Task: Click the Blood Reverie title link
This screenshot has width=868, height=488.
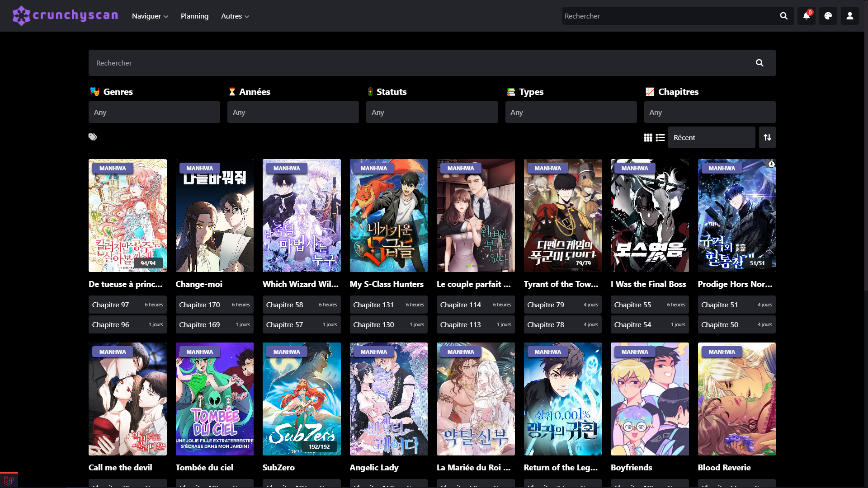Action: tap(724, 467)
